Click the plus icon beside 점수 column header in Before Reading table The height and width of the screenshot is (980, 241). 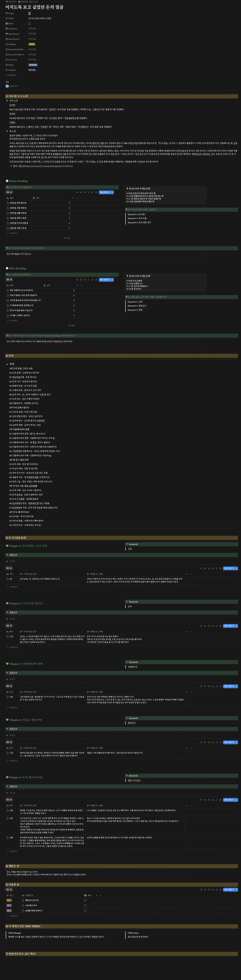[73, 198]
